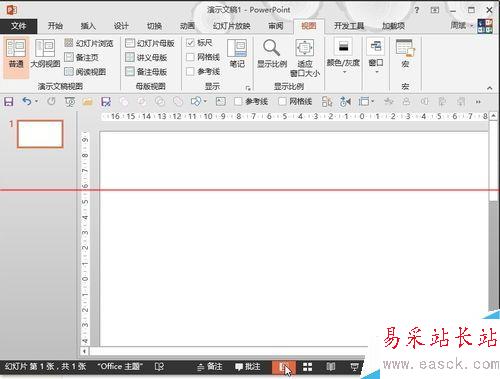The width and height of the screenshot is (500, 379).
Task: Check 网格线 checkbox in quick access toolbar
Action: [282, 101]
